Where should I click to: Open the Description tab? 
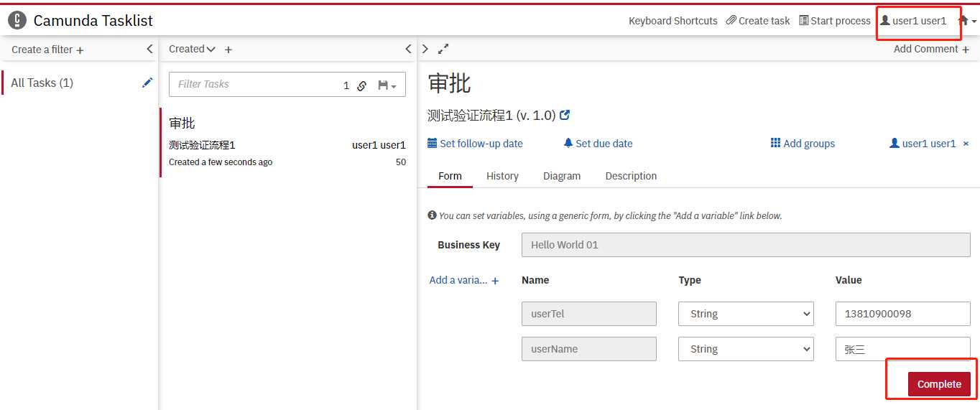tap(631, 176)
